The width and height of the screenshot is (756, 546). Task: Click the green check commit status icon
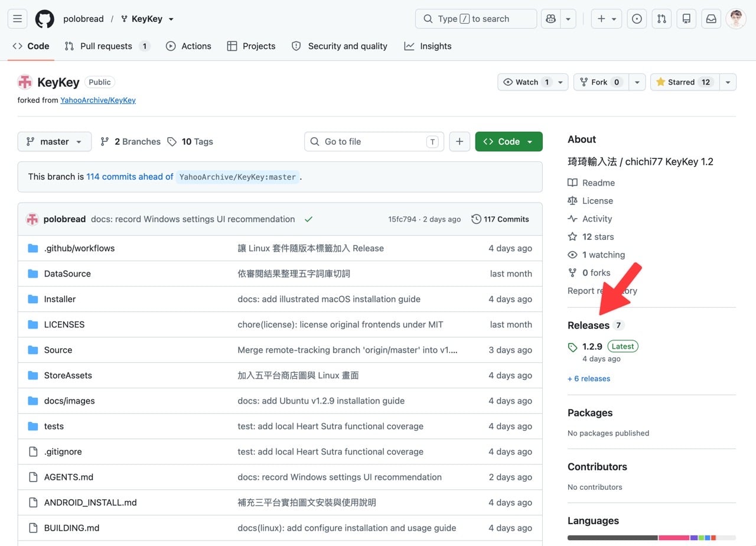[x=308, y=219]
